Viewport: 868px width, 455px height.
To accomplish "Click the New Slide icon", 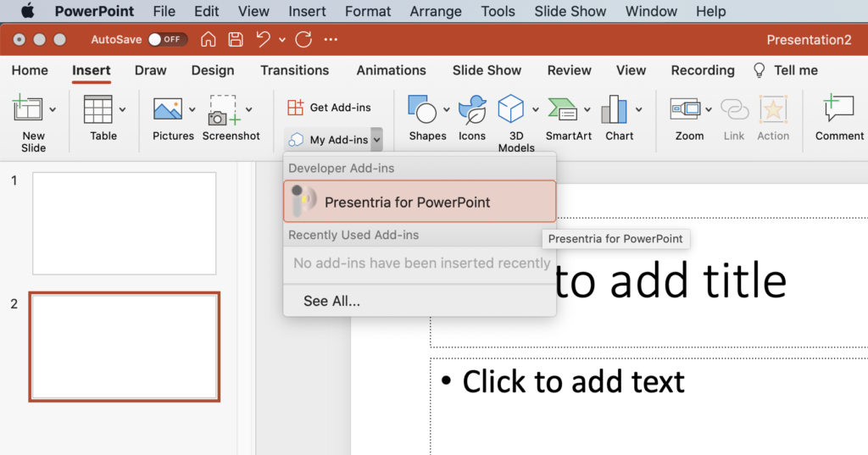I will click(28, 108).
